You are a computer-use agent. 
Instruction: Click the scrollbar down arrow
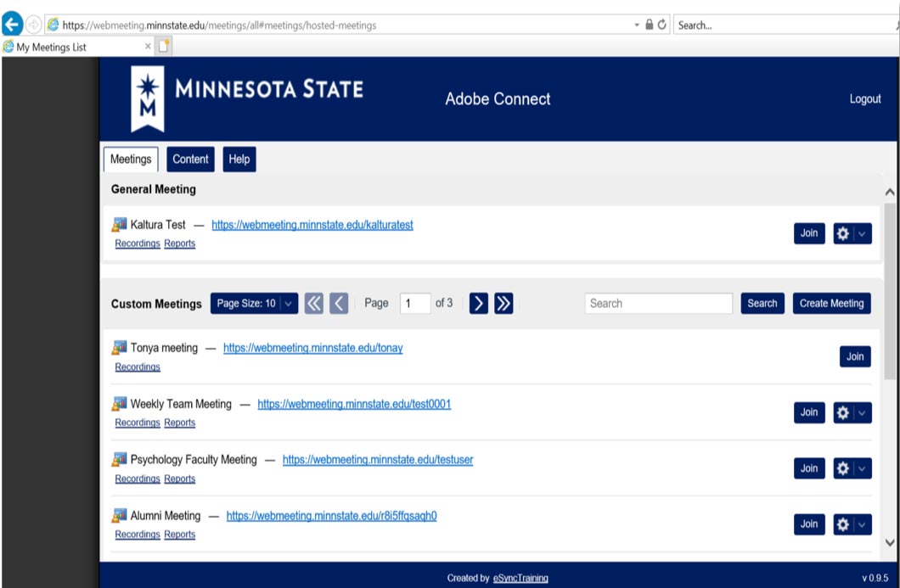890,542
